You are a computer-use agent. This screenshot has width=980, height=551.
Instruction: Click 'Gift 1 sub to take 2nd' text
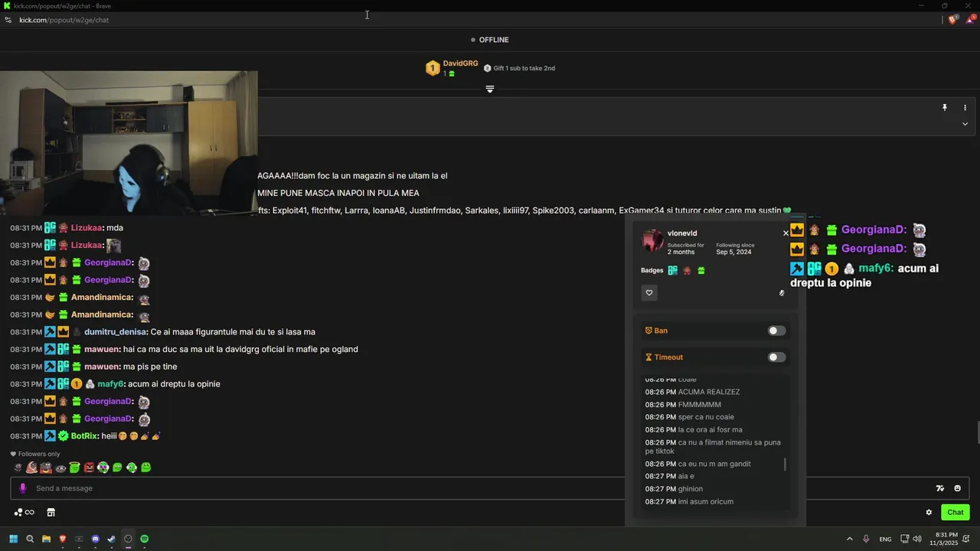(524, 68)
